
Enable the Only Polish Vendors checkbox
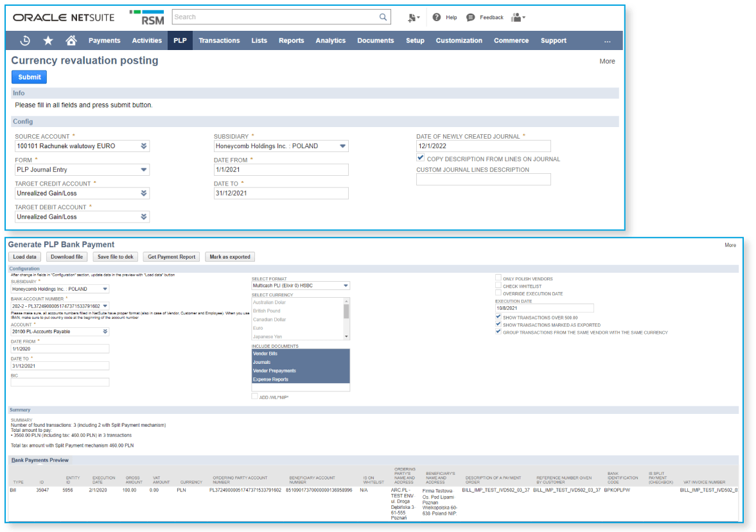coord(498,278)
